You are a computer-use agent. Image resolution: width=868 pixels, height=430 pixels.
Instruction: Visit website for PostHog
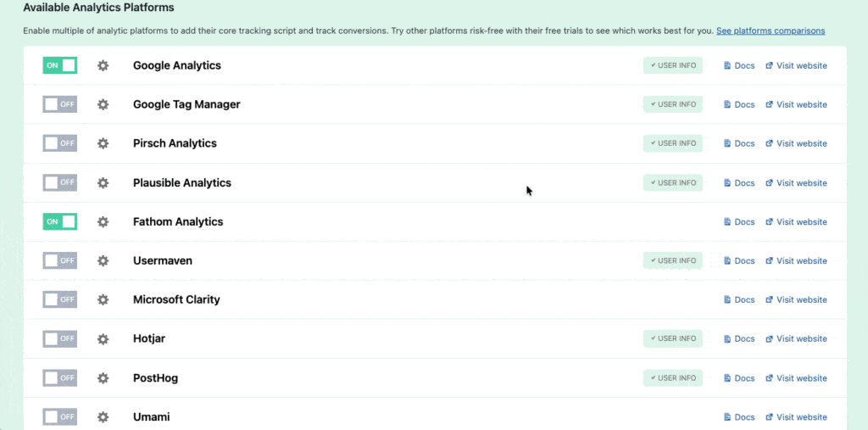pyautogui.click(x=796, y=378)
